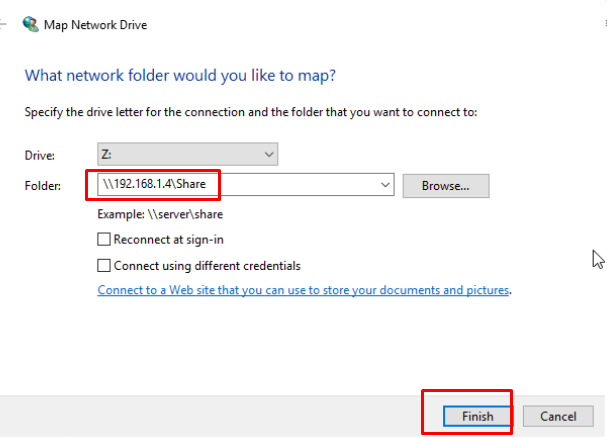Image resolution: width=607 pixels, height=438 pixels.
Task: Click the Example: \\server\share hint text
Action: 158,214
